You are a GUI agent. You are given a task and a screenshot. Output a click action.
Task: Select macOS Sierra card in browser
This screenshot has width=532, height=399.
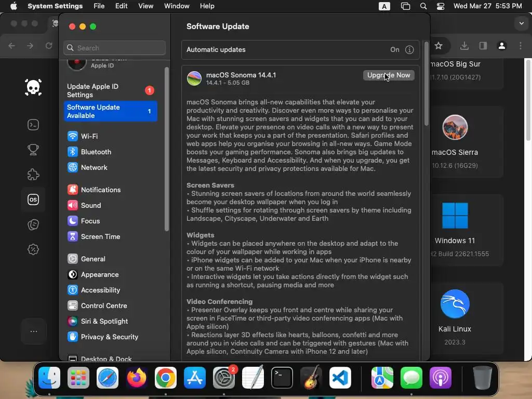pos(467,141)
